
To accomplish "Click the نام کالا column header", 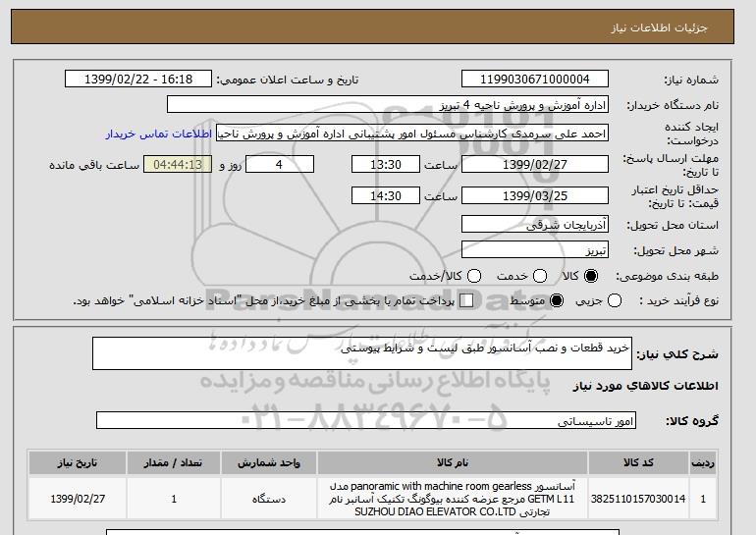I will (453, 462).
